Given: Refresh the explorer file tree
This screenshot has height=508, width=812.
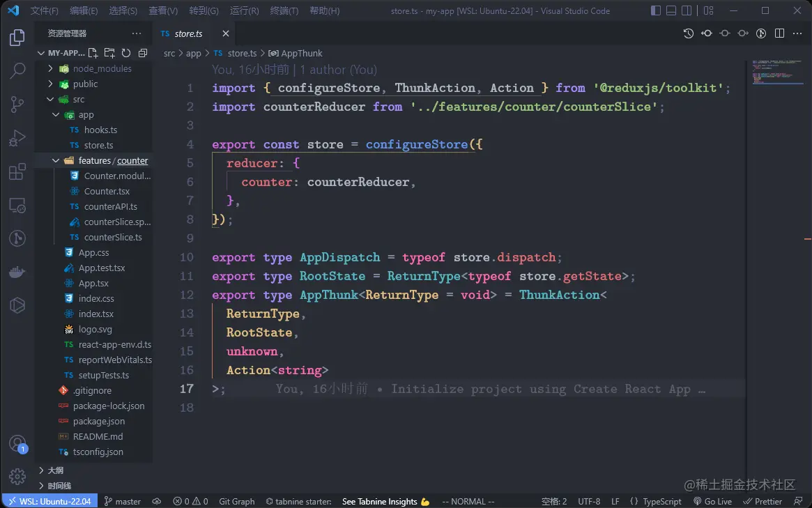Looking at the screenshot, I should [126, 53].
